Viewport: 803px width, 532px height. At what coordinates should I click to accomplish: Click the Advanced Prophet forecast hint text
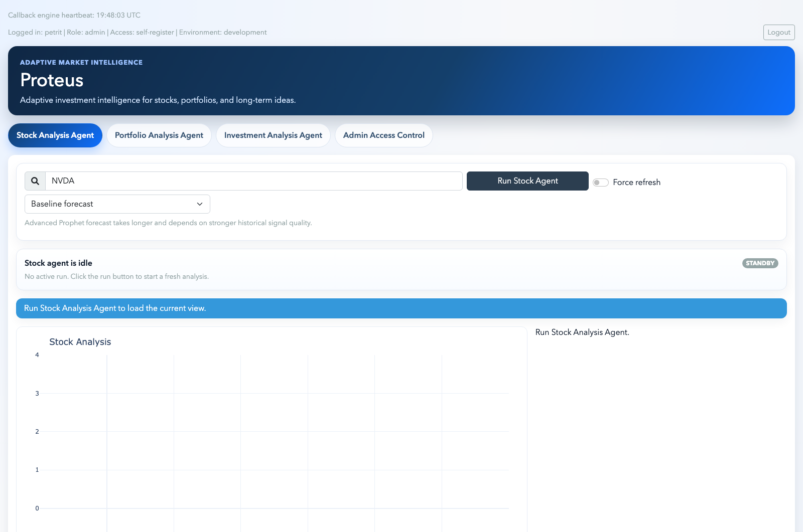point(168,223)
